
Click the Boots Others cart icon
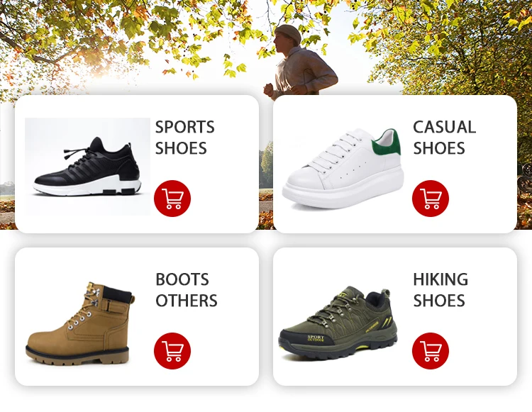pos(172,351)
